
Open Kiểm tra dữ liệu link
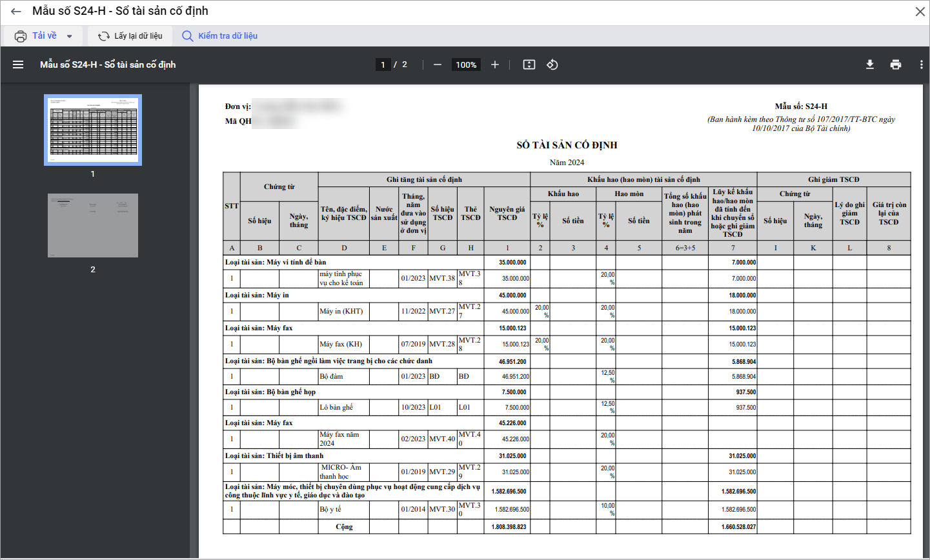coord(220,36)
